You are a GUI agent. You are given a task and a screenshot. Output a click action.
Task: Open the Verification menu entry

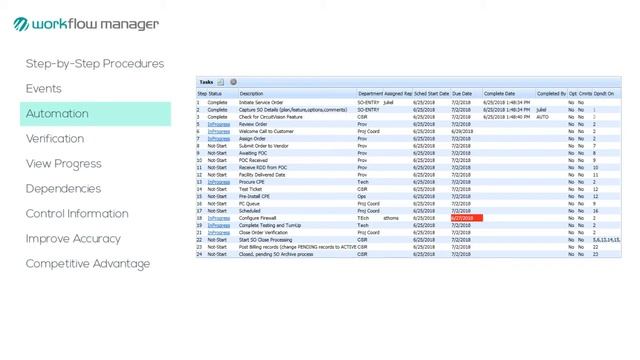55,139
